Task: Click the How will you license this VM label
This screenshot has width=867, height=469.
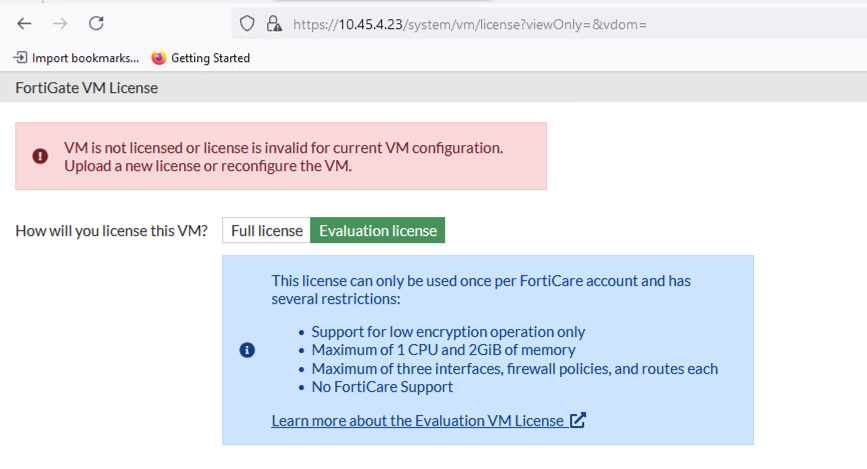Action: tap(112, 231)
